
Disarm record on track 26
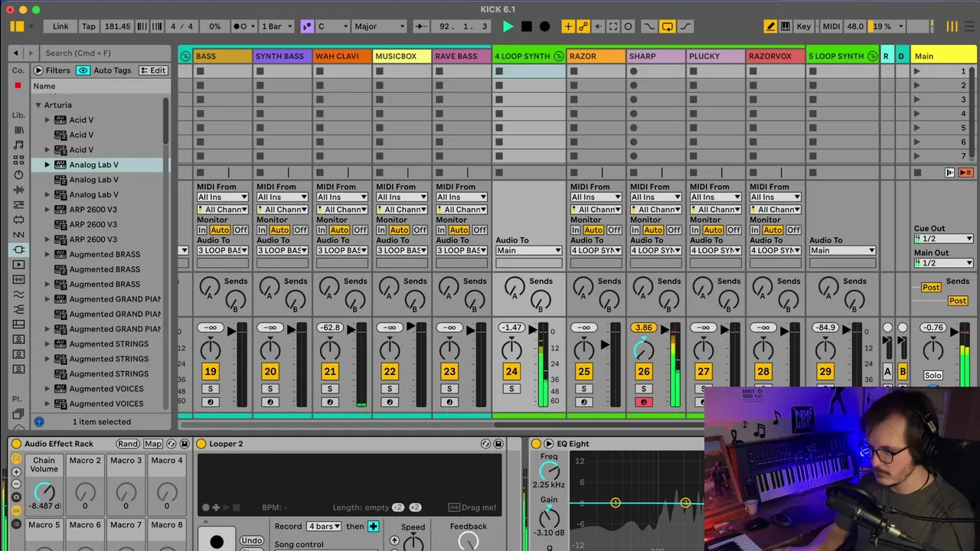click(x=643, y=402)
